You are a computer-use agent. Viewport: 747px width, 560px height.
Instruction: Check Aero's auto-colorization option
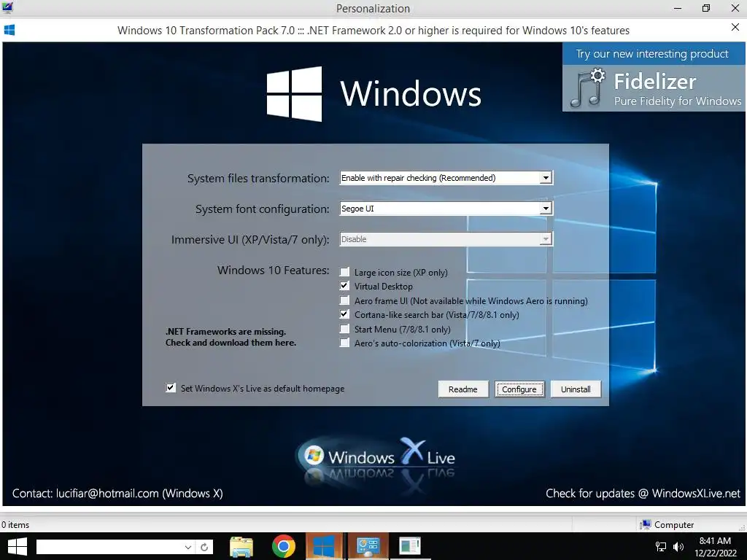click(344, 343)
